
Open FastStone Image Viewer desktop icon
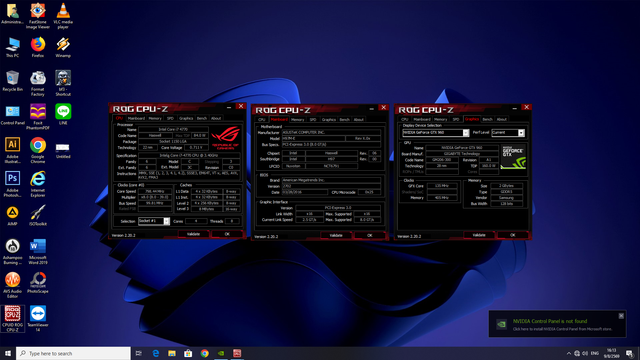(x=38, y=16)
